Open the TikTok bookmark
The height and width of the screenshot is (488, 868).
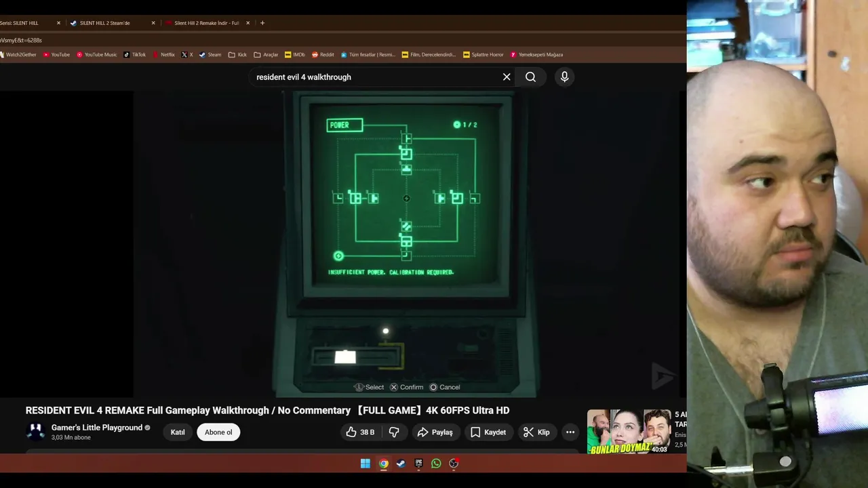[x=134, y=54]
